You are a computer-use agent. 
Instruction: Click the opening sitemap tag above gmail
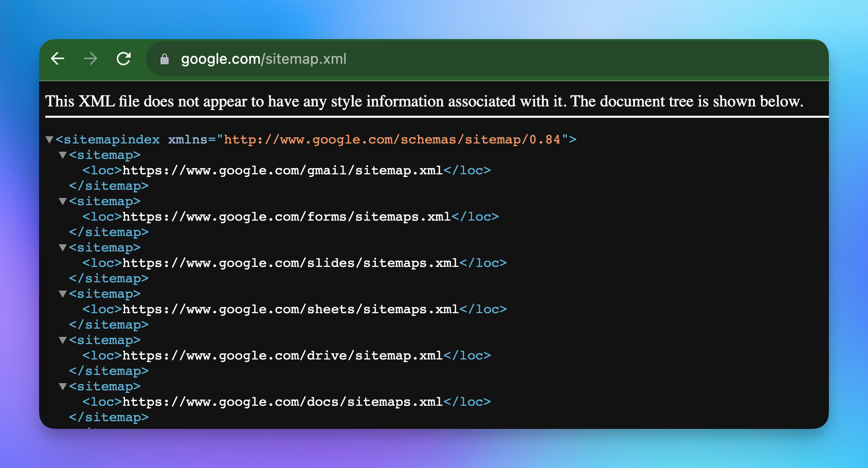[105, 155]
